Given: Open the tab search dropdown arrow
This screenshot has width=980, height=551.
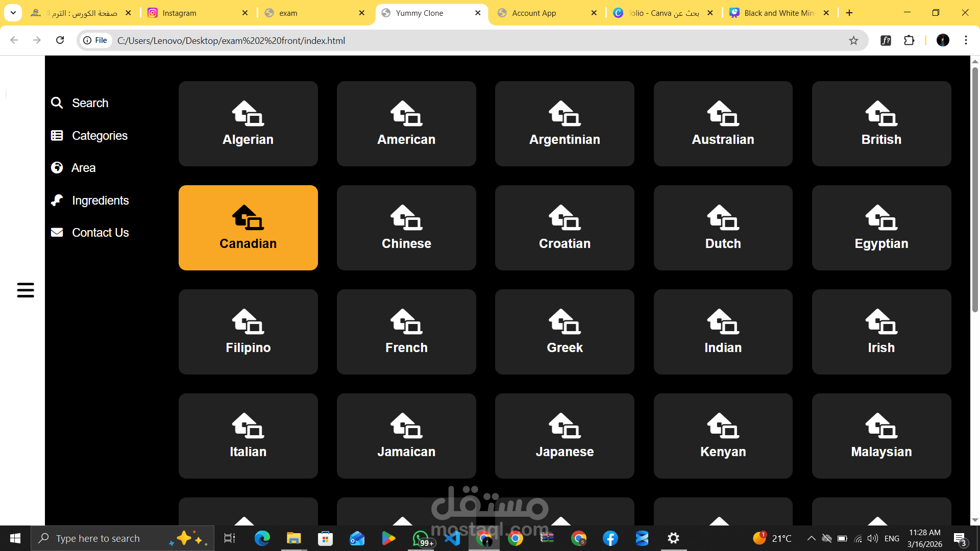Looking at the screenshot, I should (13, 13).
